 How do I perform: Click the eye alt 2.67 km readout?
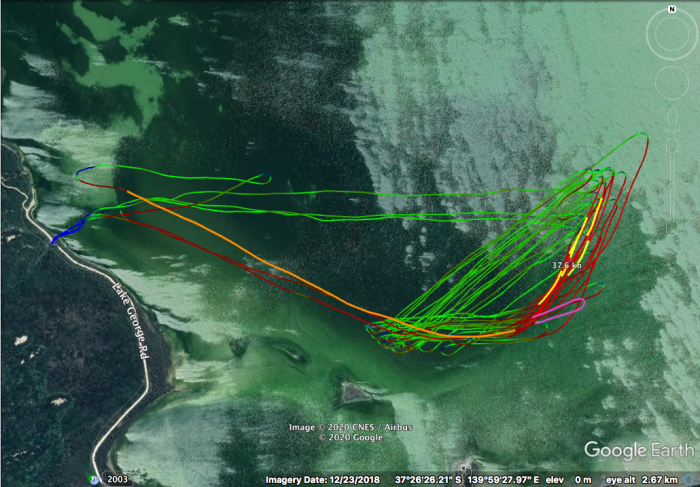coord(642,480)
